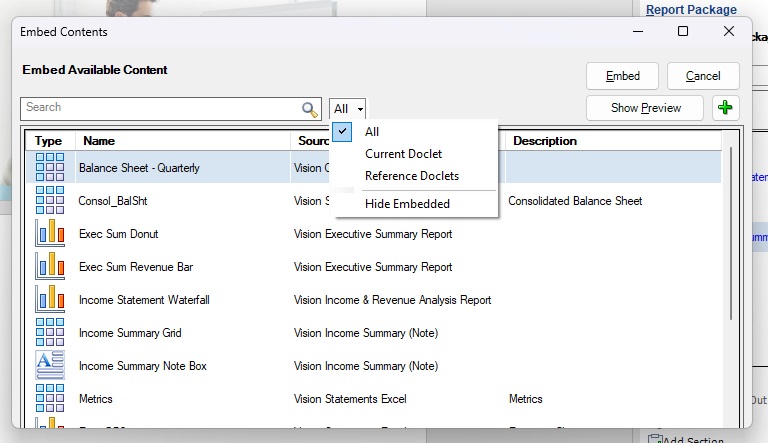The height and width of the screenshot is (443, 768).
Task: Click the grid icon for Balance Sheet - Quarterly
Action: [49, 168]
